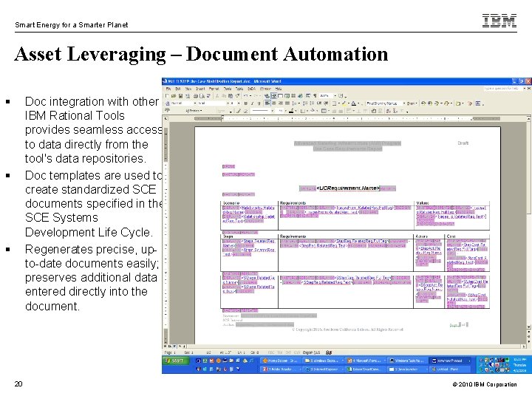Click the Next change icon on Reviewing toolbar
This screenshot has height=399, width=532.
(x=430, y=103)
